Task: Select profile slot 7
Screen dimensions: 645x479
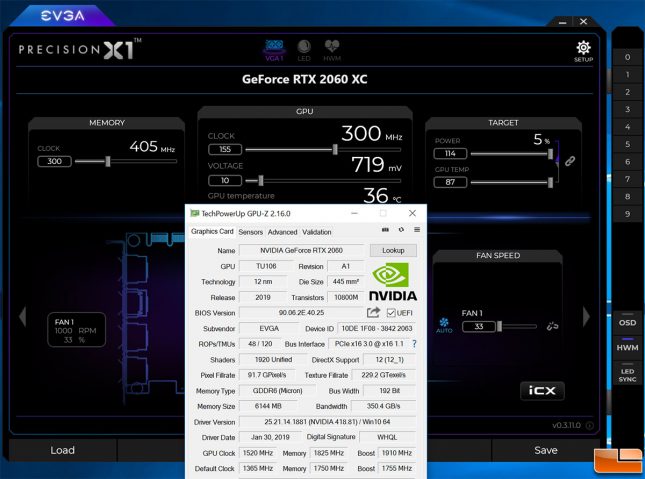Action: pos(627,179)
